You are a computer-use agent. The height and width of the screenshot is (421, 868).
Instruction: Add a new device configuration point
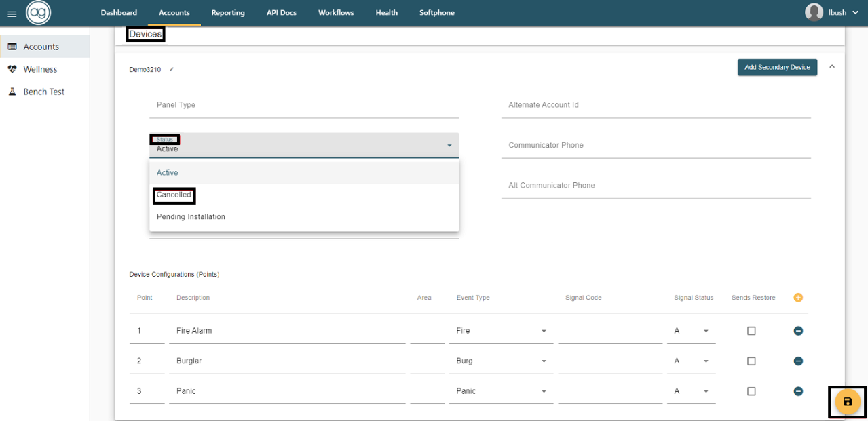click(x=798, y=298)
